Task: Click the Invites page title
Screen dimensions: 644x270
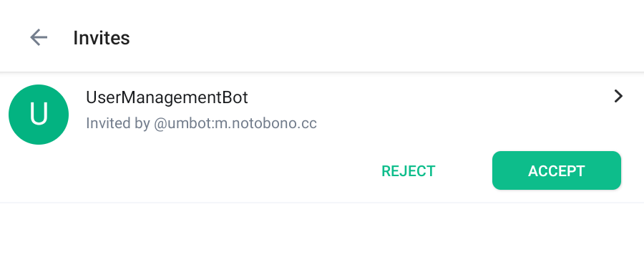Action: 102,38
